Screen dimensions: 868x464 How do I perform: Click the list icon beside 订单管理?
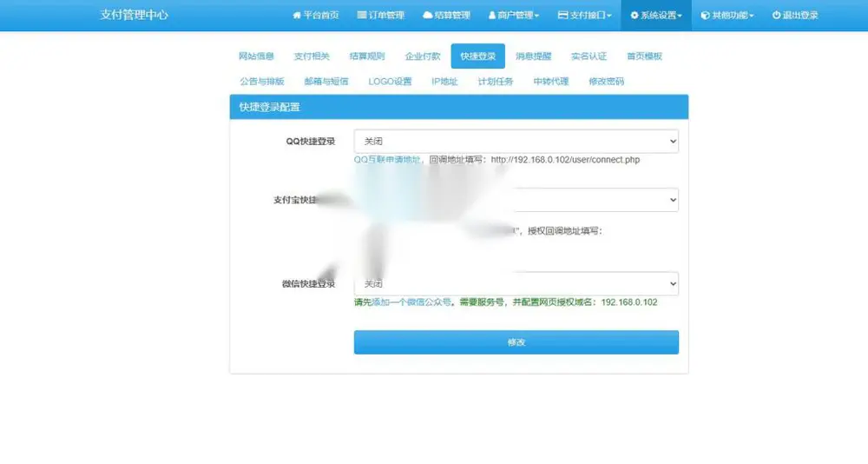(361, 16)
